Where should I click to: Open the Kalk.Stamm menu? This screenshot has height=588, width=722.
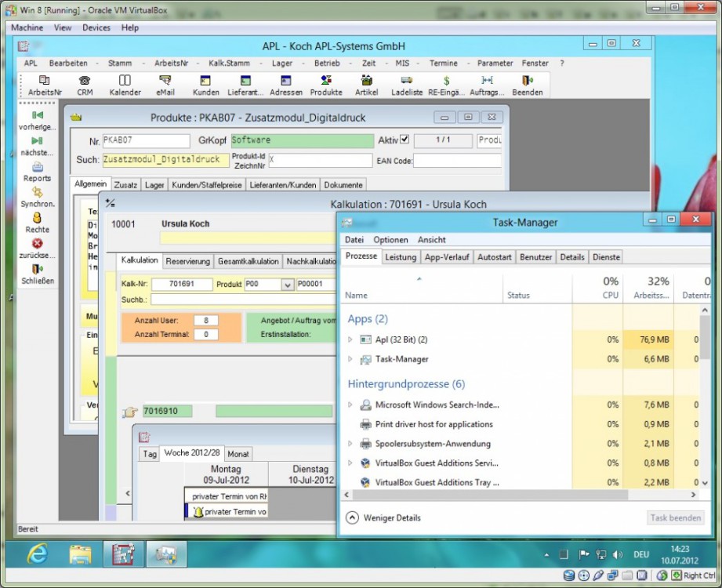(229, 63)
